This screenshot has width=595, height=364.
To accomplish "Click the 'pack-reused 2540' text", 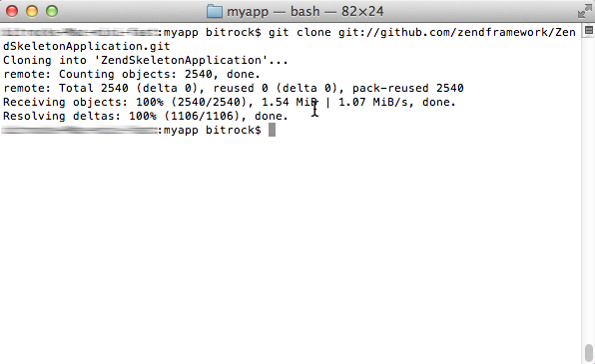I will pos(408,88).
